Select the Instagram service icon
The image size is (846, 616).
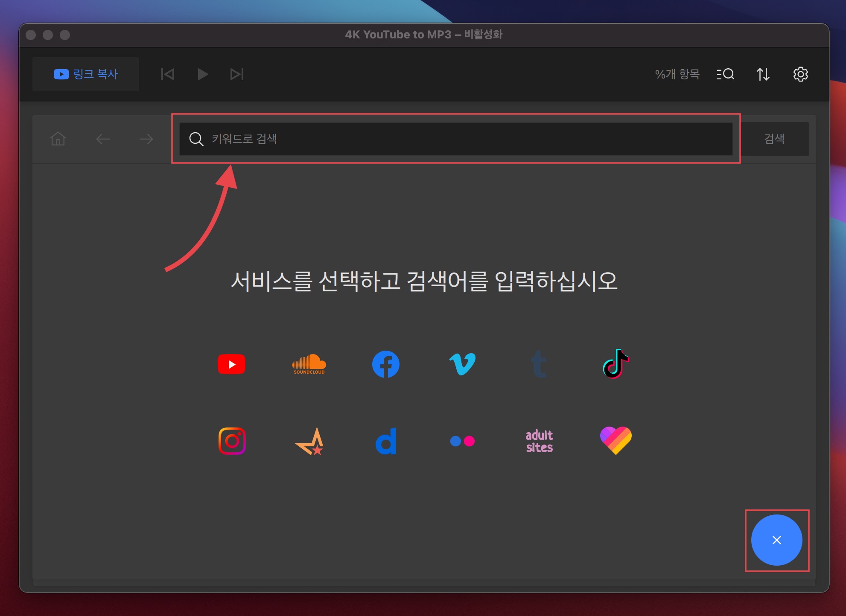pos(232,441)
